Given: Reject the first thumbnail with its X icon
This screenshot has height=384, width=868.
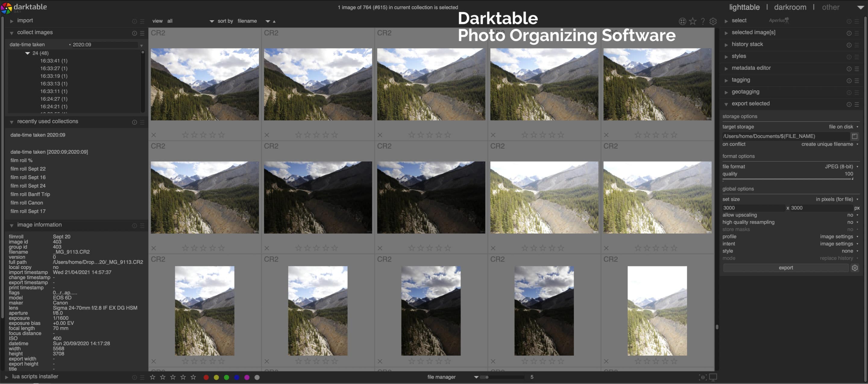Looking at the screenshot, I should [153, 135].
